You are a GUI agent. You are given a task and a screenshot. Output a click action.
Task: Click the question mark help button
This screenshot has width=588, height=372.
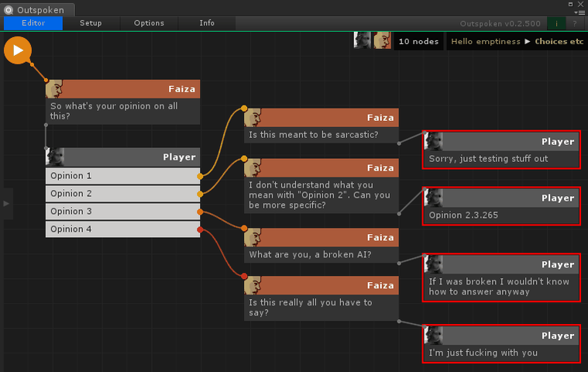(575, 23)
